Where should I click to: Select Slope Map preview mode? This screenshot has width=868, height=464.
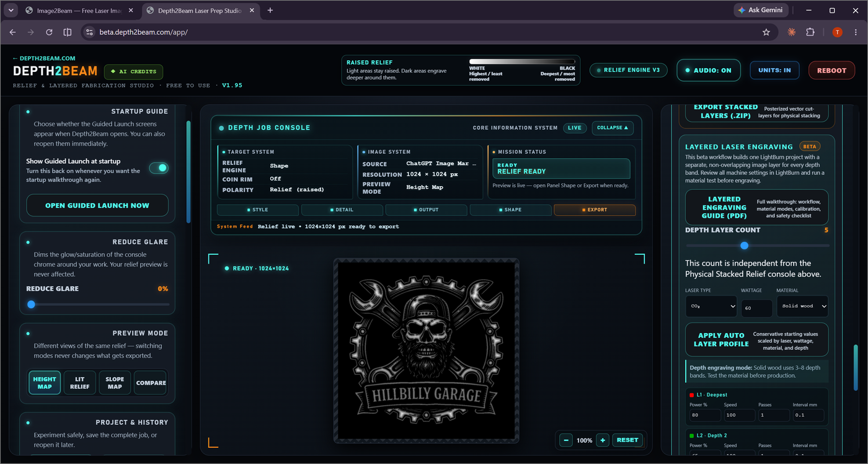pyautogui.click(x=115, y=383)
